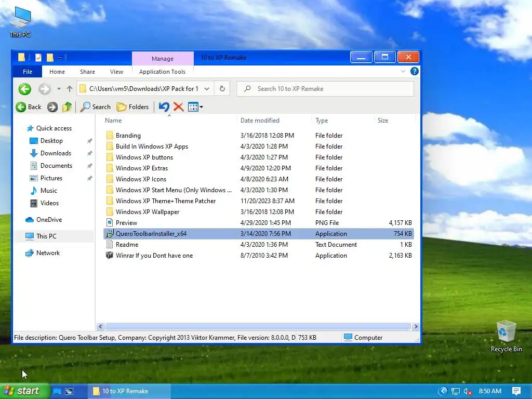Click the 10 to XP Remake taskbar button
This screenshot has width=532, height=399.
pyautogui.click(x=129, y=391)
